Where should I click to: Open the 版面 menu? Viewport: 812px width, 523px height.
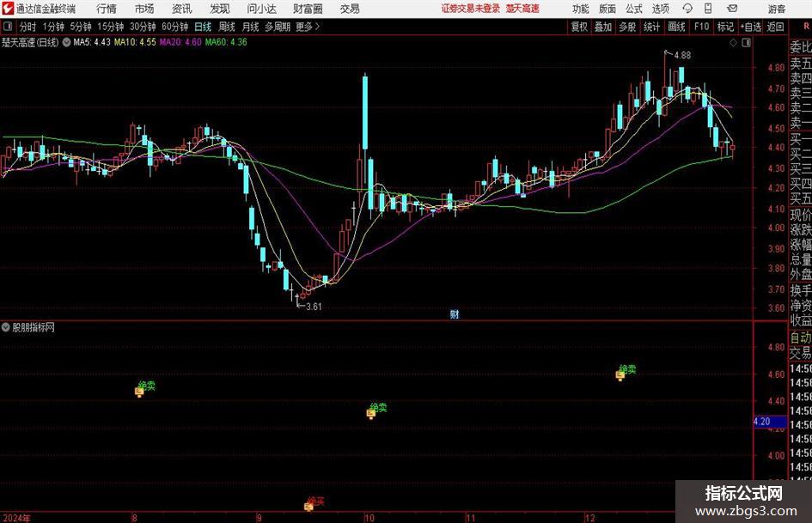607,9
